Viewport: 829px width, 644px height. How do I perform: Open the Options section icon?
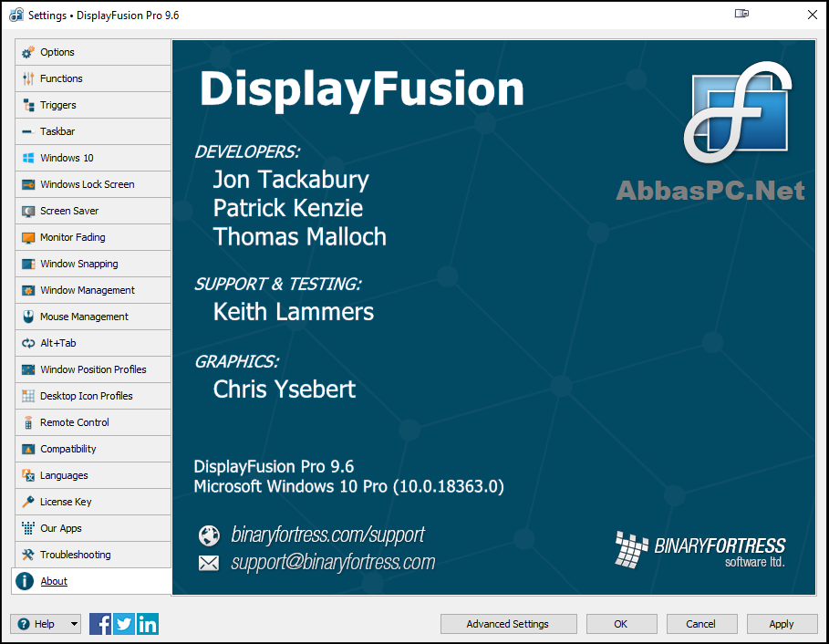click(x=28, y=52)
